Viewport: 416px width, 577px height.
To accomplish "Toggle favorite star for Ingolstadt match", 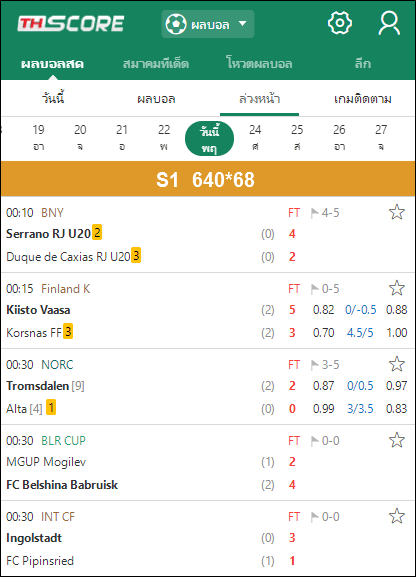I will coord(396,516).
